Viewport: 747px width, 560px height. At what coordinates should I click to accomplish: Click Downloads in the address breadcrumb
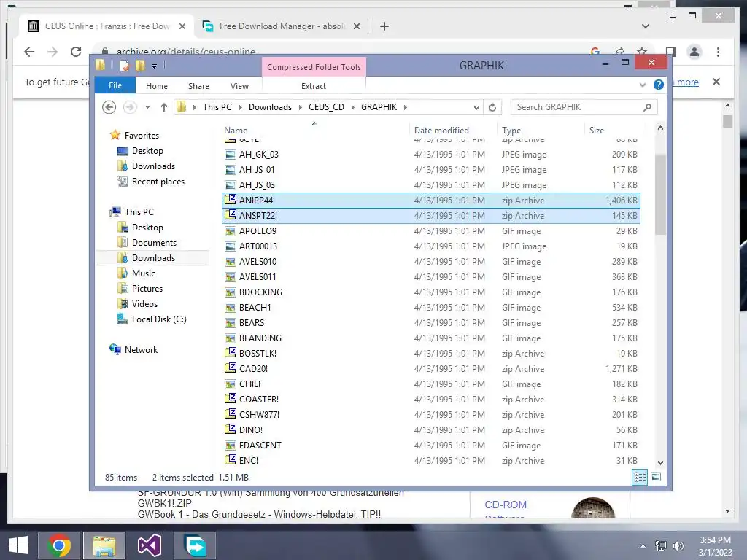click(x=270, y=107)
